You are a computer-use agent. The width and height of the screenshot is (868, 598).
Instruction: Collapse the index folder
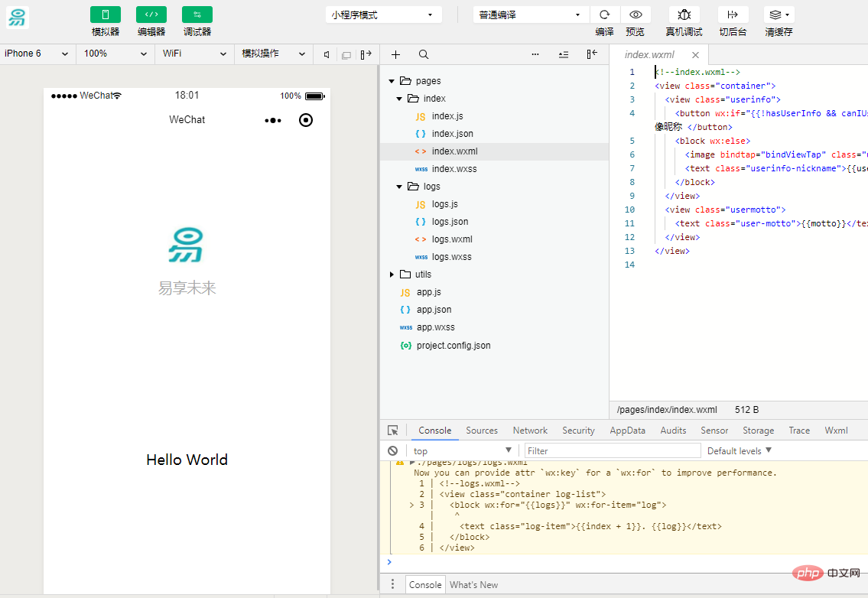point(400,99)
